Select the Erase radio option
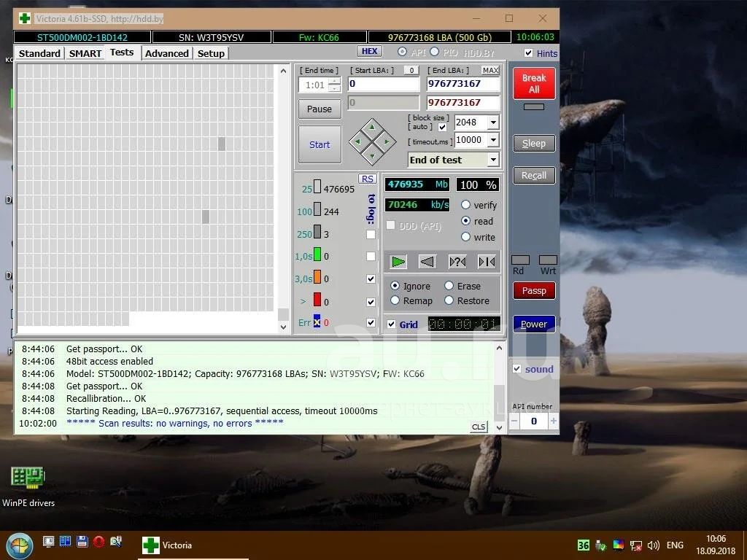747x560 pixels. (449, 286)
